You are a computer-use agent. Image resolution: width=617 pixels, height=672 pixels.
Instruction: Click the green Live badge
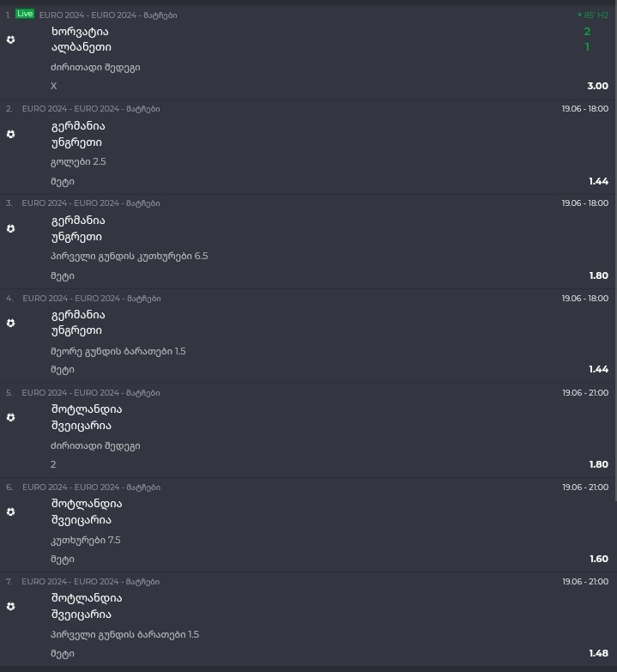tap(25, 14)
